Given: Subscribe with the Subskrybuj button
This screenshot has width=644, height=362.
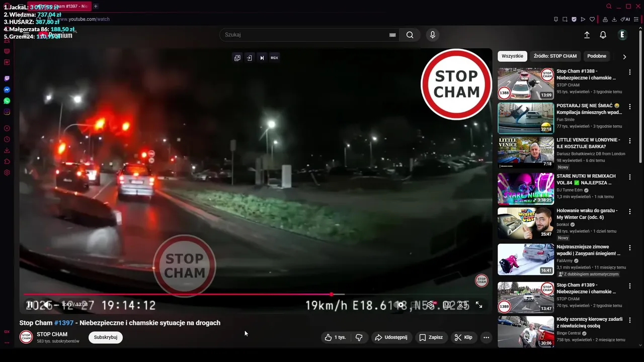Looking at the screenshot, I should [x=106, y=337].
